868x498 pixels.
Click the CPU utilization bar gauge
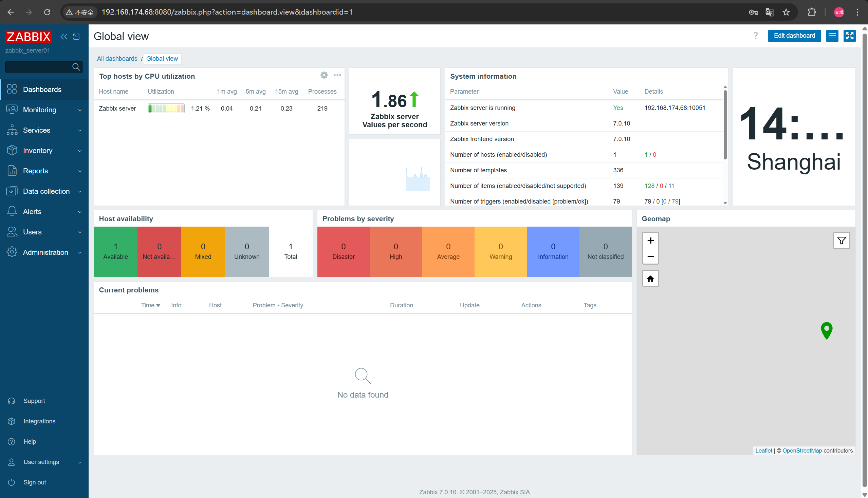tap(166, 109)
